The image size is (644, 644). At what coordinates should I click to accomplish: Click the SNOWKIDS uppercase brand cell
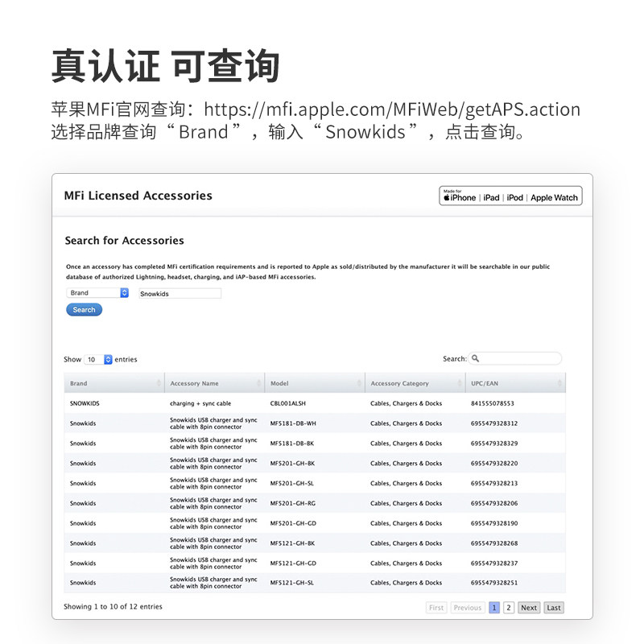(x=85, y=403)
